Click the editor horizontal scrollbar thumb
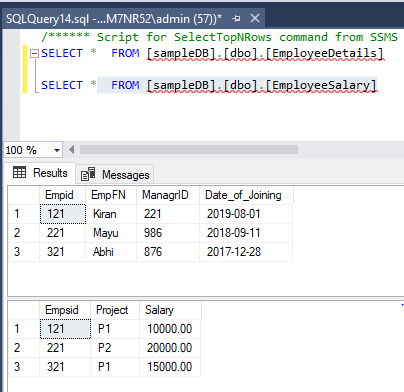404x392 pixels. click(x=189, y=150)
